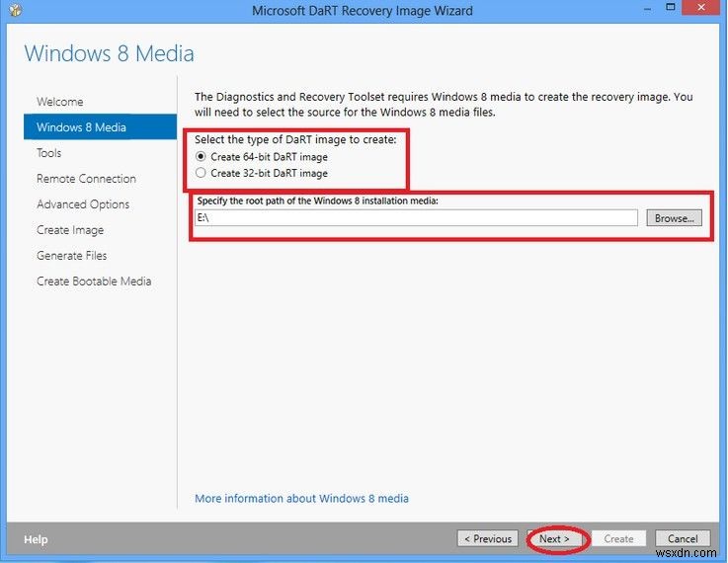728x563 pixels.
Task: Click the Previous button
Action: 488,539
